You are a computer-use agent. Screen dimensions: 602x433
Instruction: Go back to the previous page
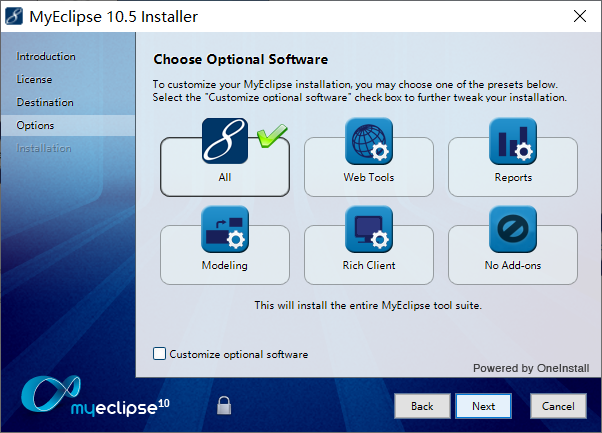click(422, 406)
